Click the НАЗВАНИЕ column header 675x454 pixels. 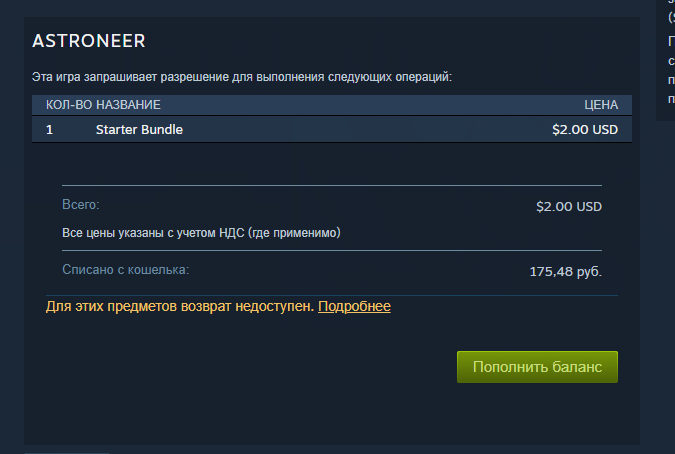128,105
